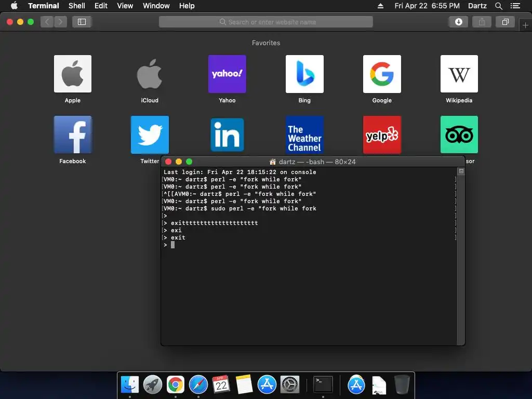Go forward with Safari's forward arrow
The image size is (532, 399).
[60, 22]
